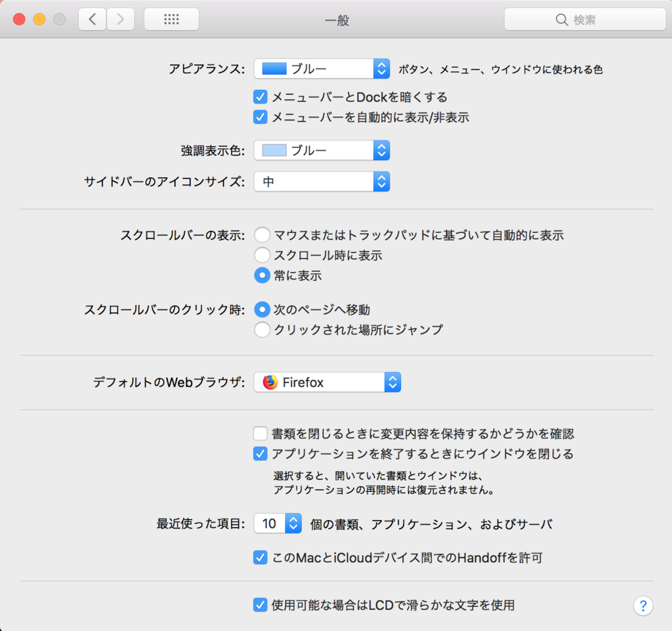
Task: Select スクロール時に表示 radio button
Action: 262,255
